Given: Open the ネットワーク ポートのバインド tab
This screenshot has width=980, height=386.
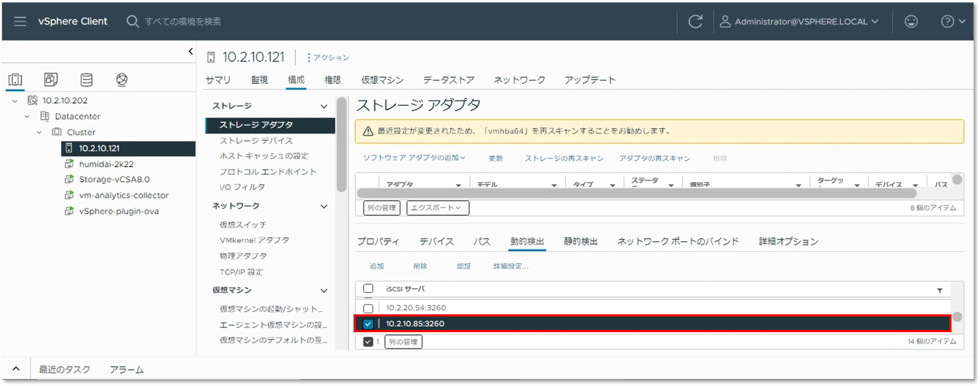Looking at the screenshot, I should click(677, 241).
